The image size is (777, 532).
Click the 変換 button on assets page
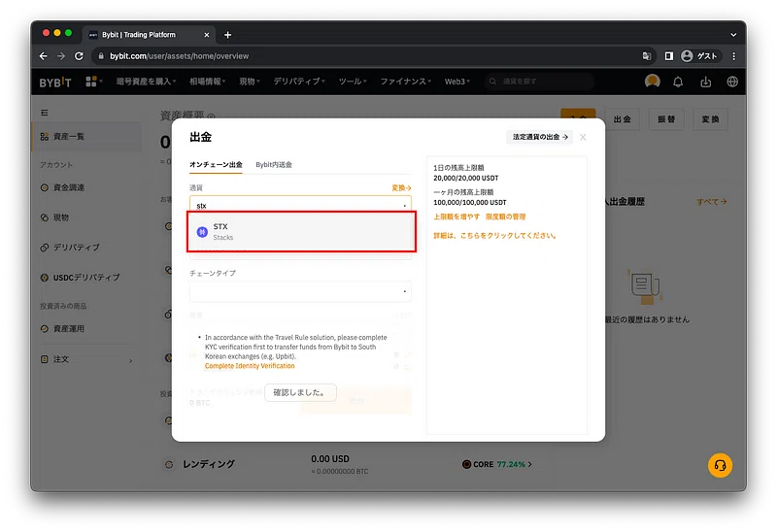click(710, 119)
